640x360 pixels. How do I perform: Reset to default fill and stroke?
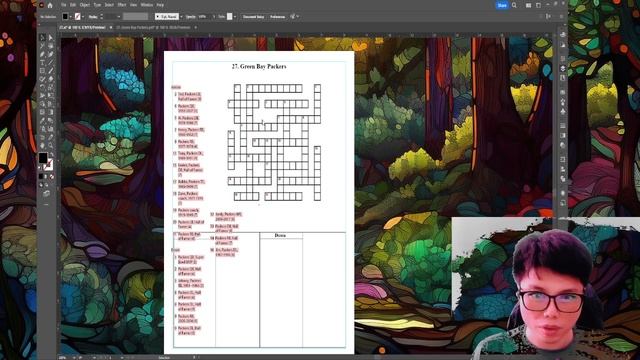(40, 168)
